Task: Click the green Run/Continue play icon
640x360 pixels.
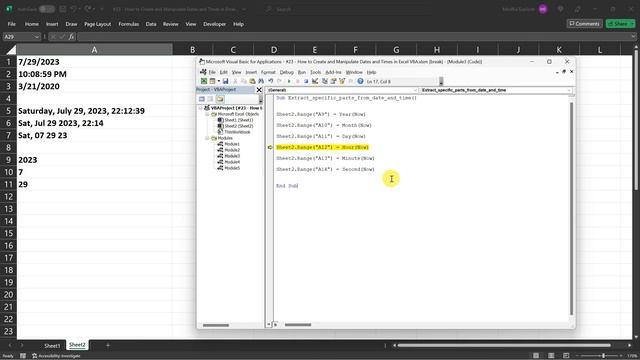Action: point(289,81)
